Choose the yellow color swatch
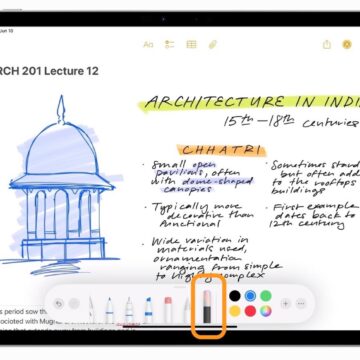360x360 pixels. pos(235,311)
